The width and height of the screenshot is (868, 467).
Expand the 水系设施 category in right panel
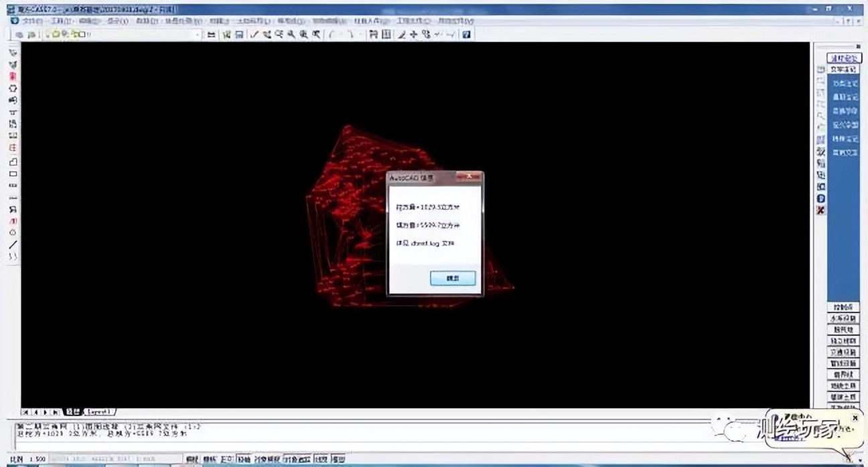(843, 318)
